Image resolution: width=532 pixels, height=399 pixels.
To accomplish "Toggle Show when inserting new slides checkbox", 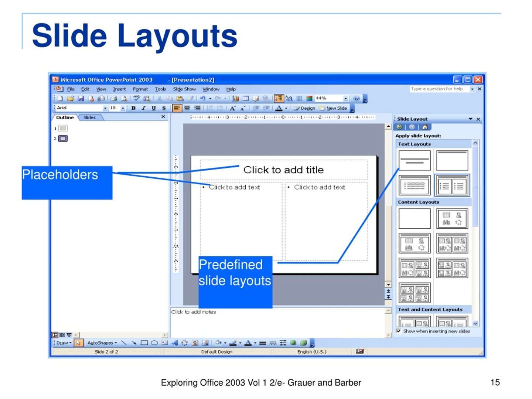I will click(398, 331).
